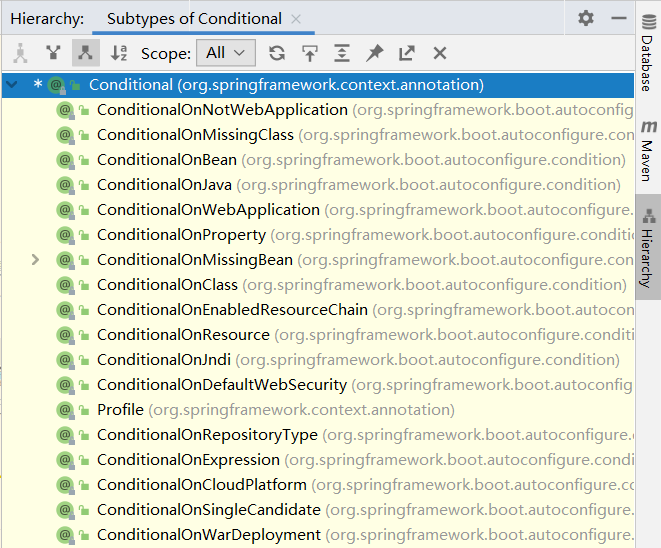
Task: Hide the Hierarchy tool window
Action: click(x=618, y=18)
